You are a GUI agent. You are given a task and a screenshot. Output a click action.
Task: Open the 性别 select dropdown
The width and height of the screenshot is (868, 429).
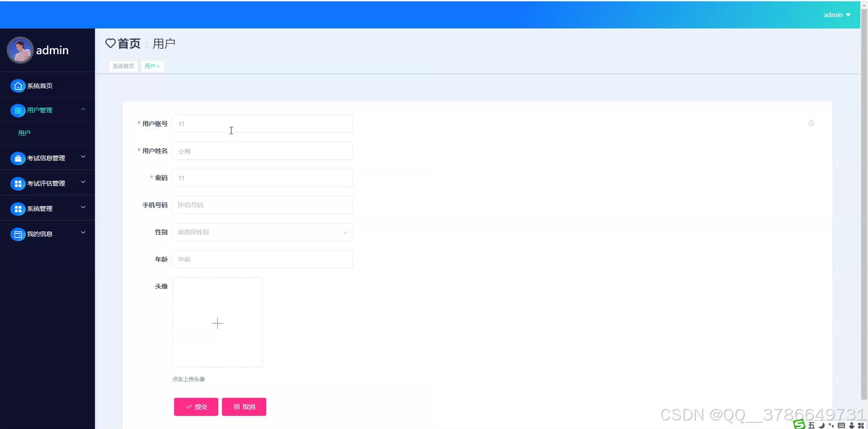(263, 232)
